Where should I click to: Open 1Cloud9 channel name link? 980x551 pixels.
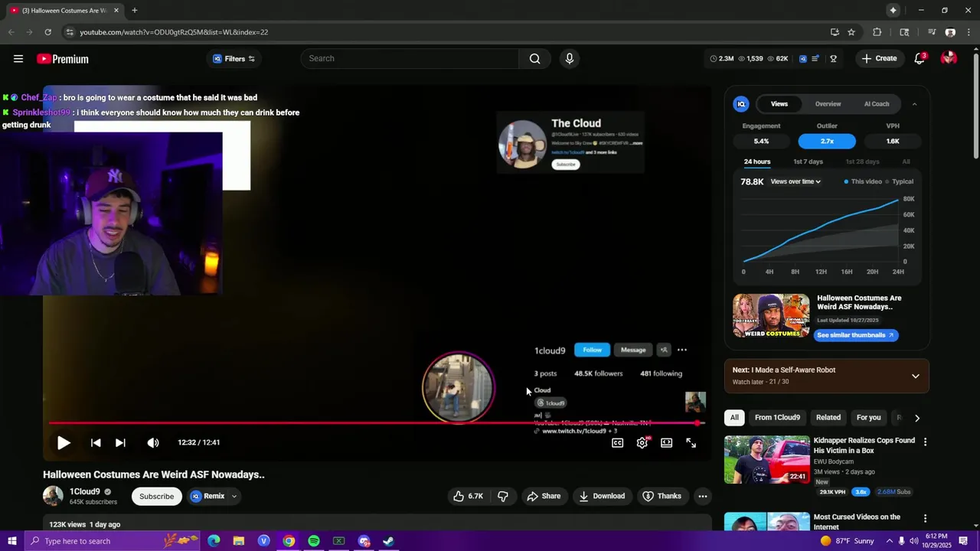pos(85,491)
